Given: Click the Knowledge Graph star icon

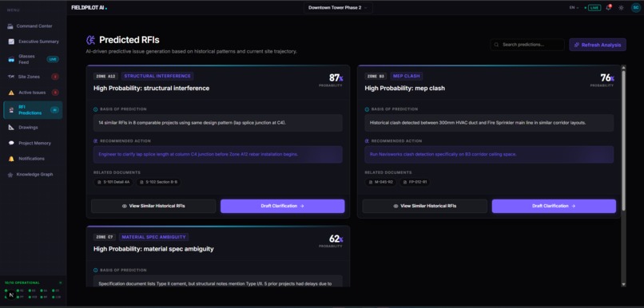Looking at the screenshot, I should 10,175.
